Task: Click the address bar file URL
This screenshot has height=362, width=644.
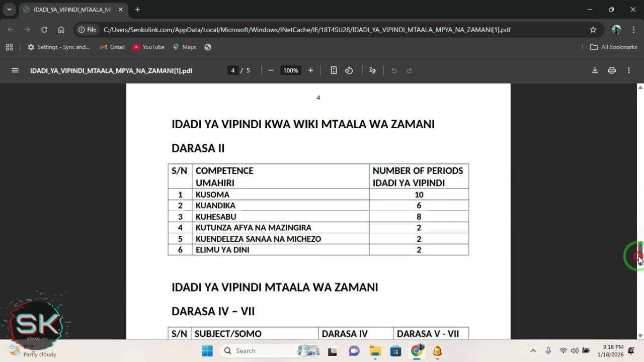Action: (x=307, y=30)
